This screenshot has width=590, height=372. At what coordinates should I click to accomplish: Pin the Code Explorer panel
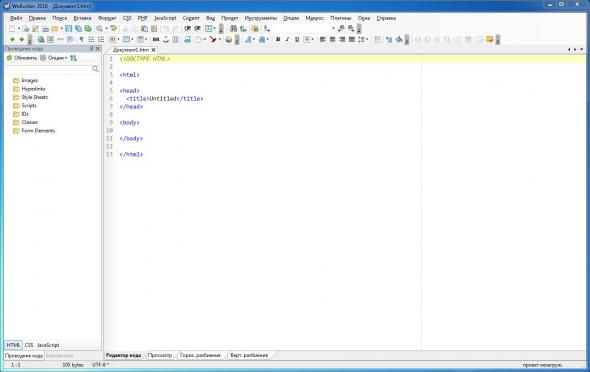pos(91,49)
